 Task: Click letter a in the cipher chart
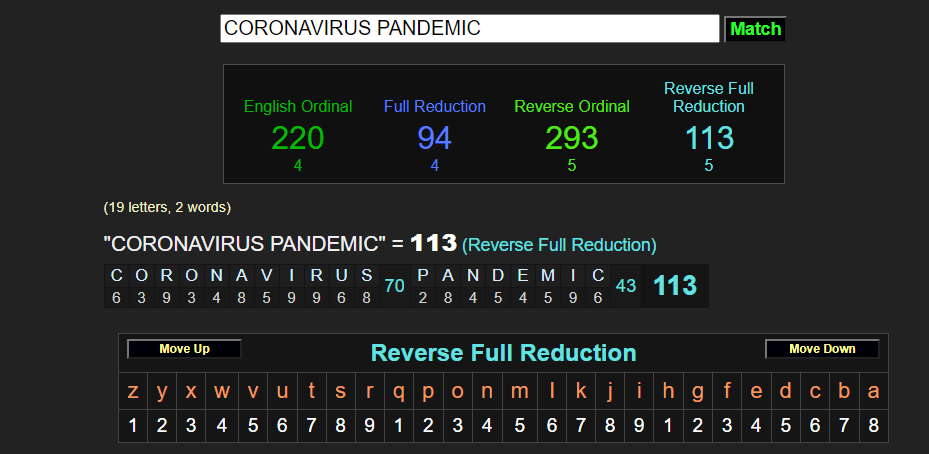click(x=873, y=392)
